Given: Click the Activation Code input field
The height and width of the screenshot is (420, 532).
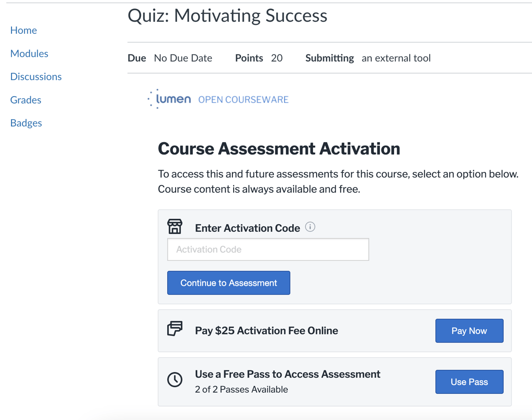Looking at the screenshot, I should click(268, 249).
